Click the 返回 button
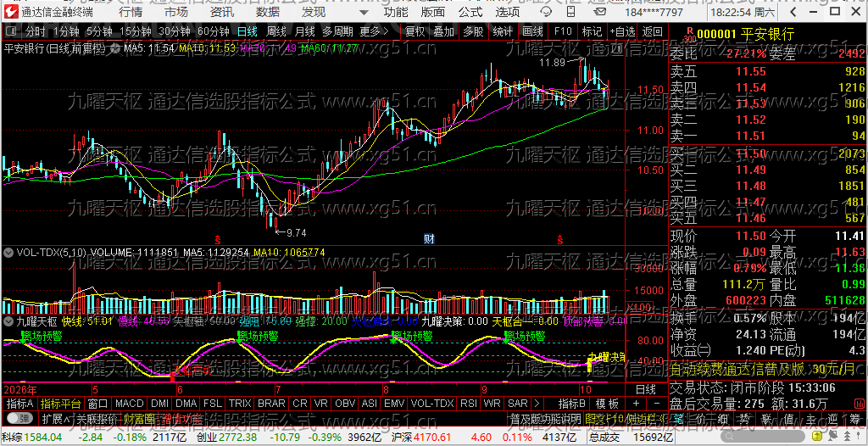This screenshot has height=446, width=868. (x=652, y=31)
